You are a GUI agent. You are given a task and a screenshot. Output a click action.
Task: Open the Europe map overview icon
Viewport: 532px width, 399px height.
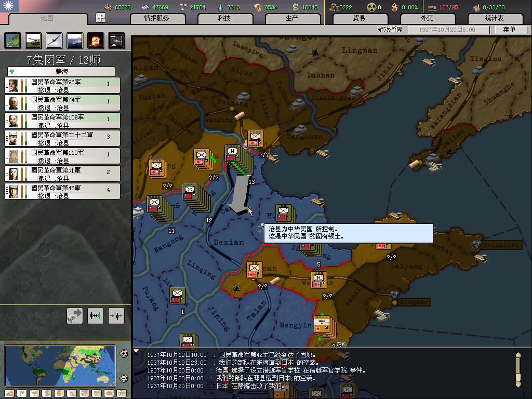point(12,40)
